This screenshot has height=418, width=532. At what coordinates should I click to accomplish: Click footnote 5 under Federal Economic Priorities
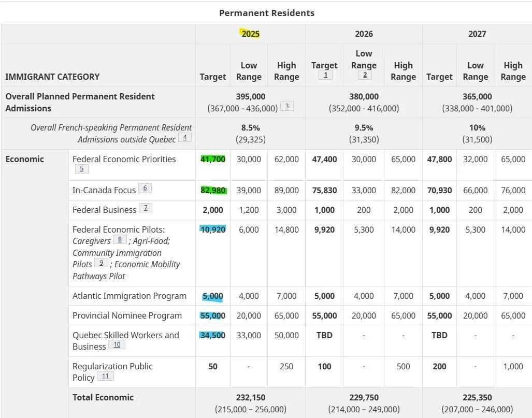point(81,168)
